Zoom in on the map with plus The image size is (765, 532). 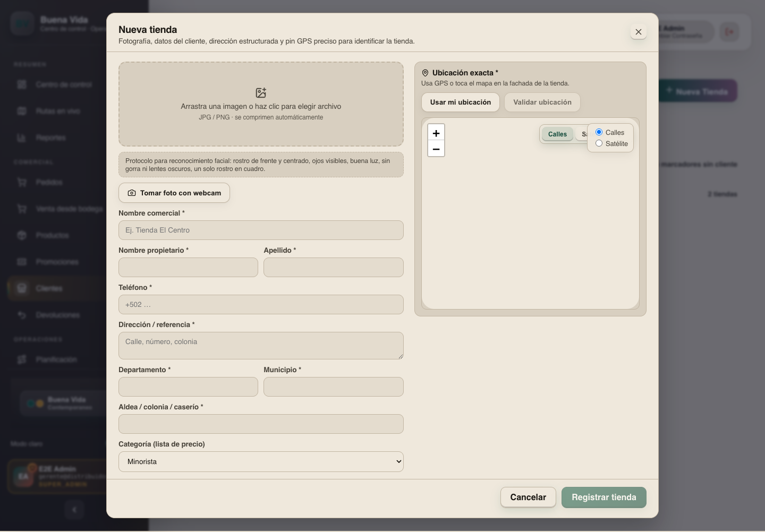point(436,133)
